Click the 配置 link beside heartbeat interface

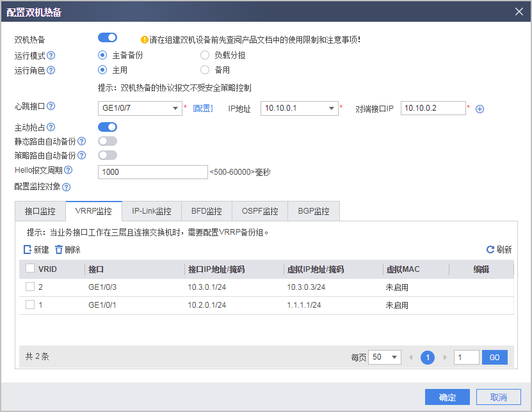[202, 108]
